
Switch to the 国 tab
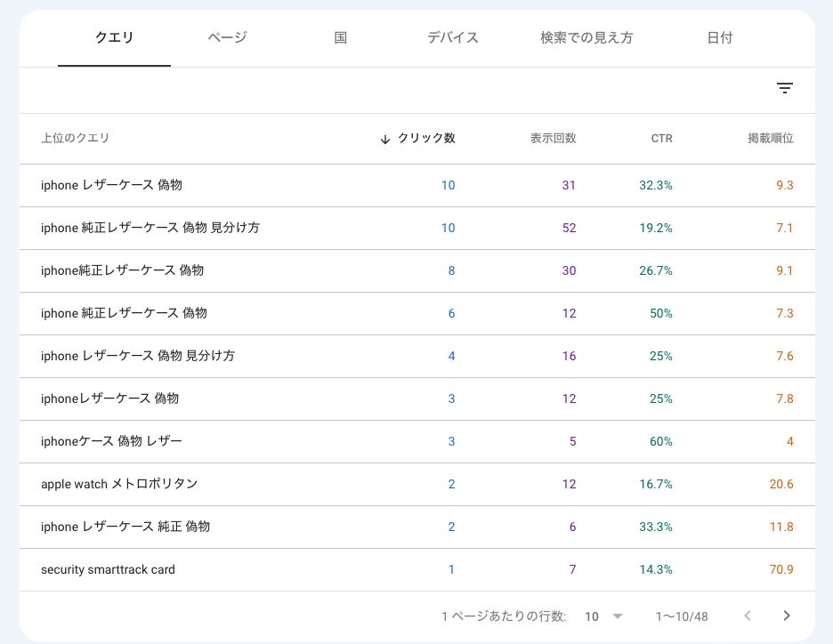[x=340, y=37]
